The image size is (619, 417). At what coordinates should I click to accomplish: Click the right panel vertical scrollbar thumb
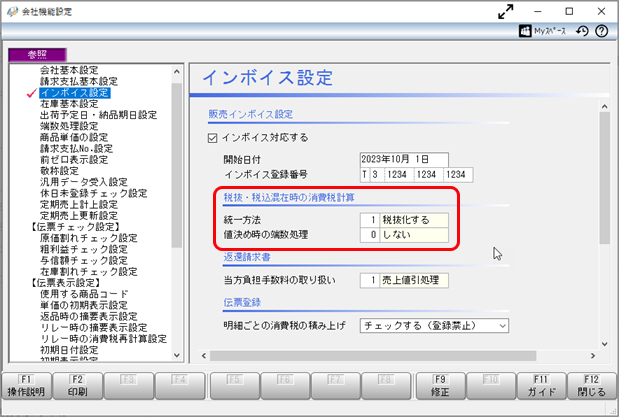(604, 178)
